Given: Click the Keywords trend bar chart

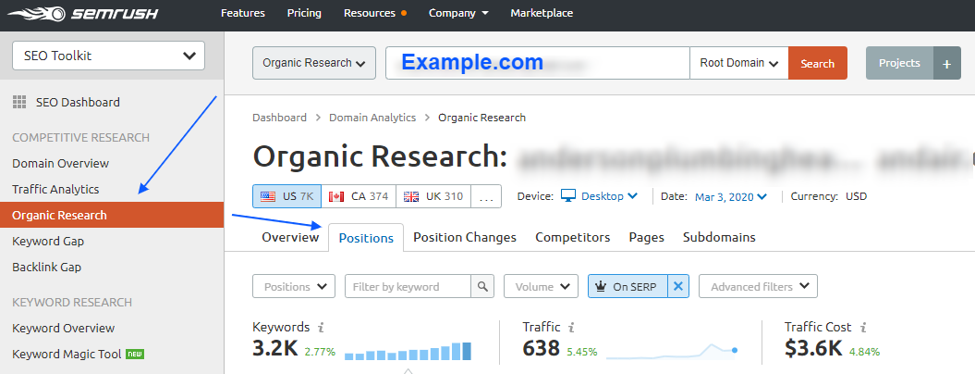Looking at the screenshot, I should (x=408, y=351).
